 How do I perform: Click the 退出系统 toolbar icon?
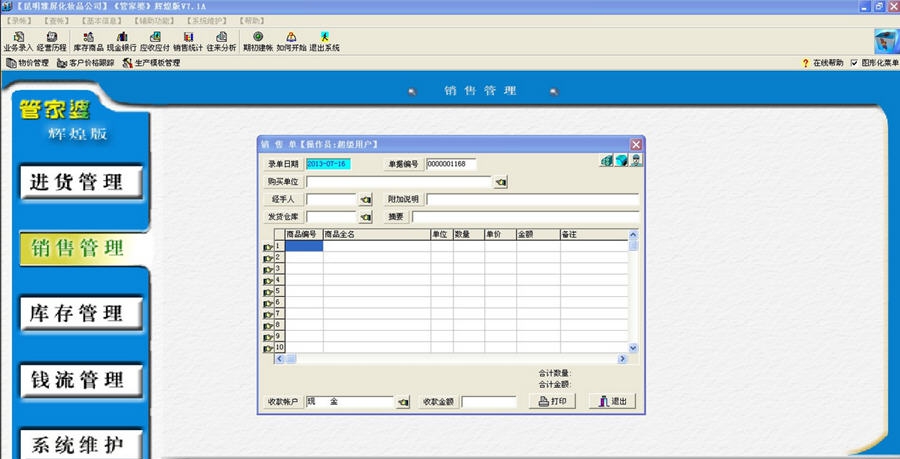tap(324, 41)
